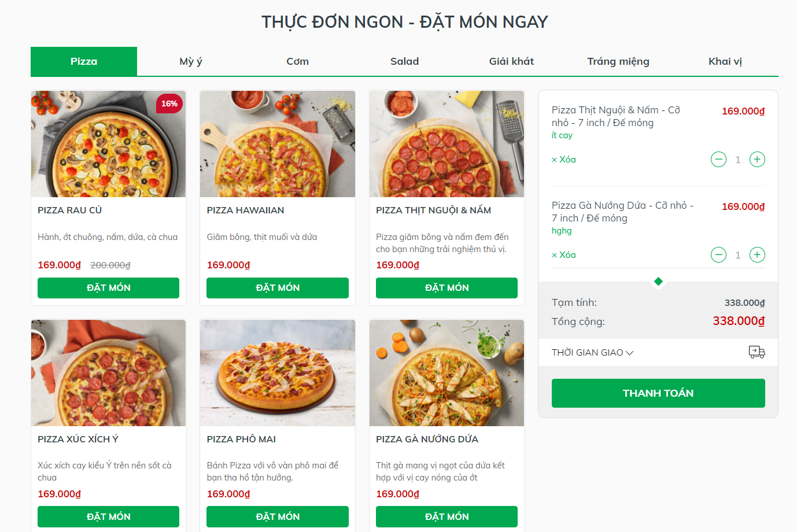Image resolution: width=797 pixels, height=532 pixels.
Task: Expand the THỜI GIAN GIAO dropdown
Action: tap(592, 352)
